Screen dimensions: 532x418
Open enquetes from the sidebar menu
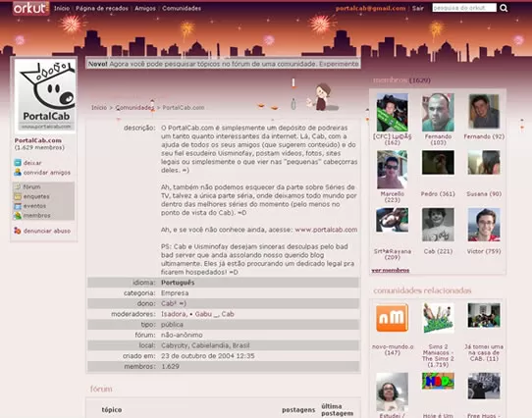[x=36, y=196]
